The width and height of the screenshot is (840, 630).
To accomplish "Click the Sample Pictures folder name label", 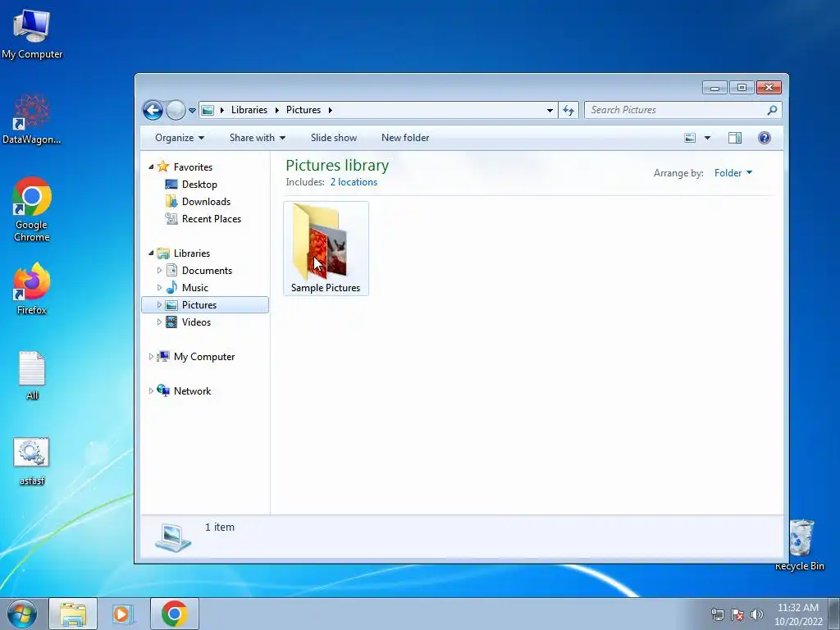I will (326, 288).
